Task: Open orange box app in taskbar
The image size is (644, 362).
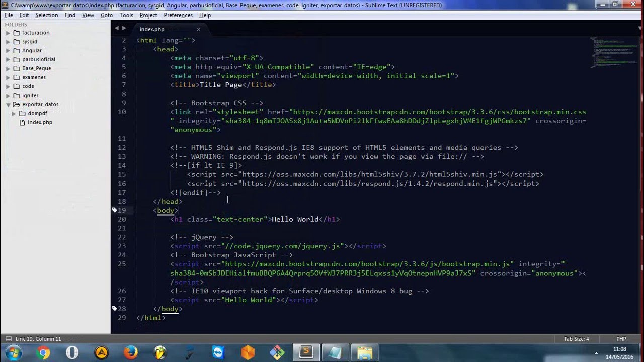Action: click(x=248, y=353)
